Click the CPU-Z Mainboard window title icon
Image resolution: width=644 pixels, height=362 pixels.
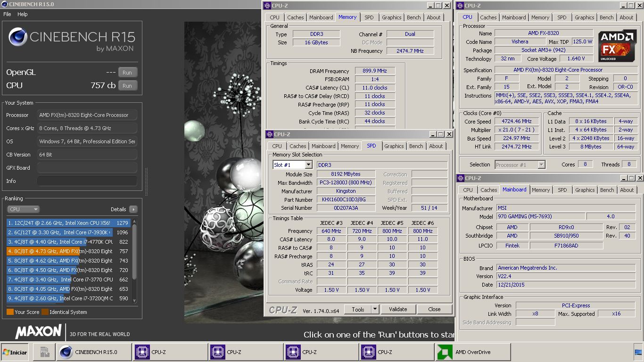pos(460,178)
